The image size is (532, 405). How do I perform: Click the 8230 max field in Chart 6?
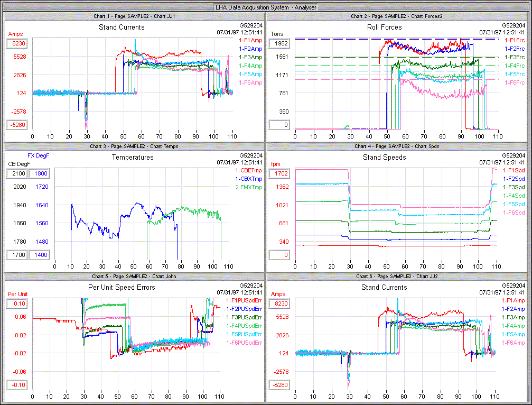(279, 303)
